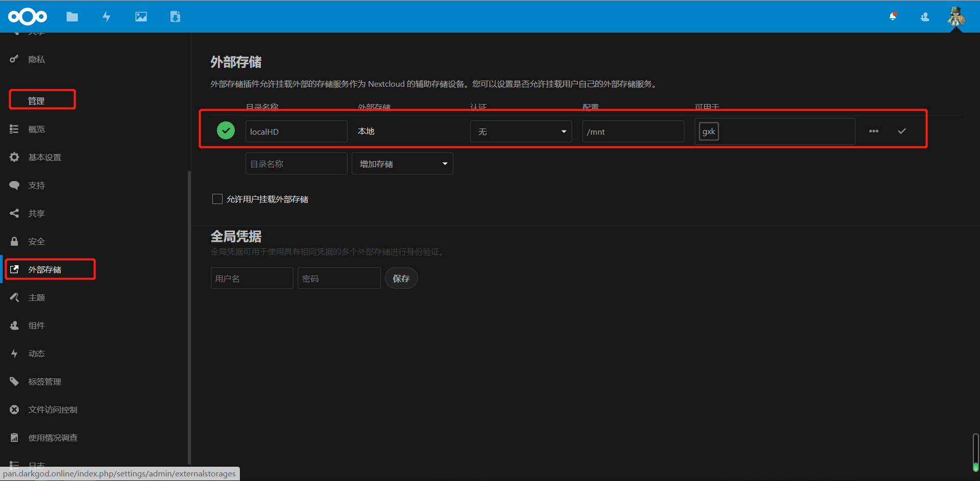Open 使用情况调查 settings
The image size is (980, 481).
(x=53, y=438)
